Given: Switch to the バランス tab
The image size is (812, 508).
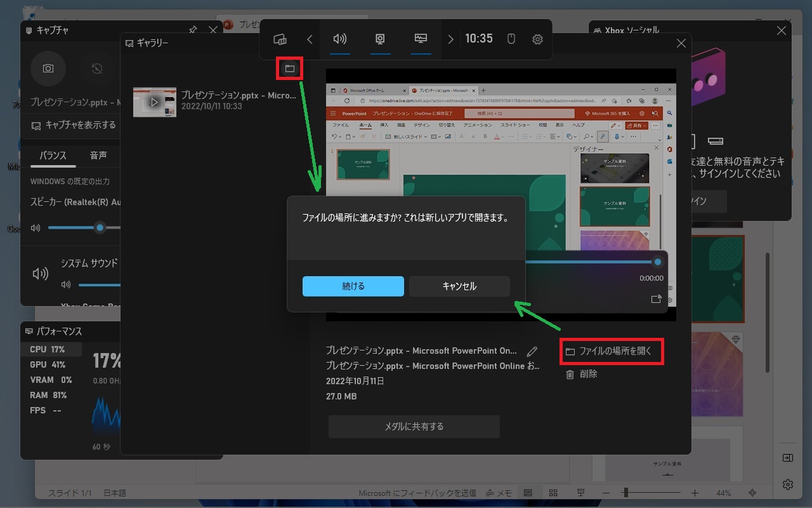Looking at the screenshot, I should coord(53,156).
